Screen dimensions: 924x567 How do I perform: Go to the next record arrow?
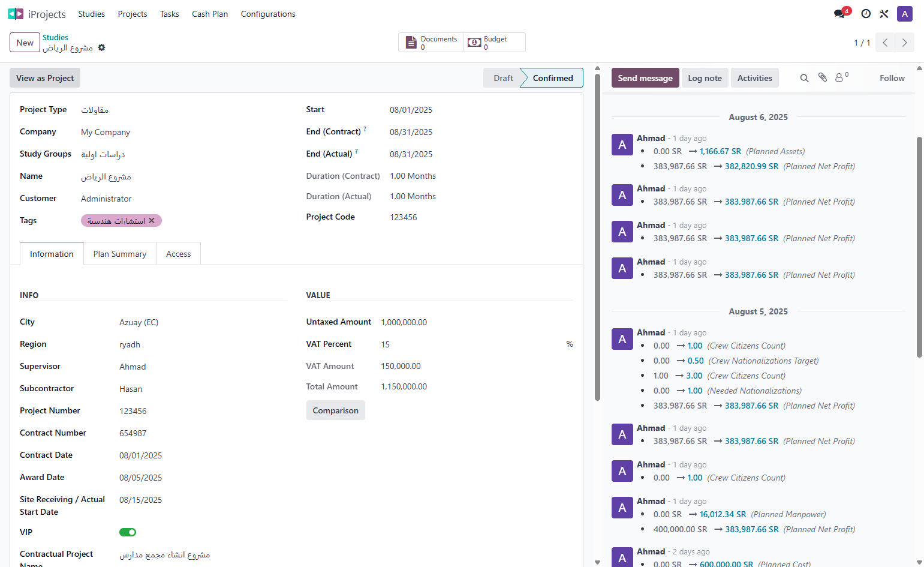(x=905, y=43)
